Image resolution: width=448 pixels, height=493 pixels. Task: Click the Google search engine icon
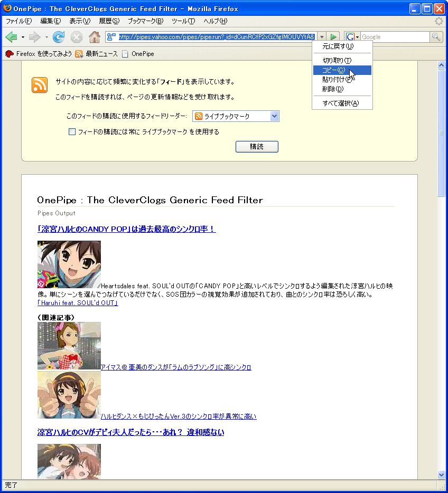[x=350, y=37]
